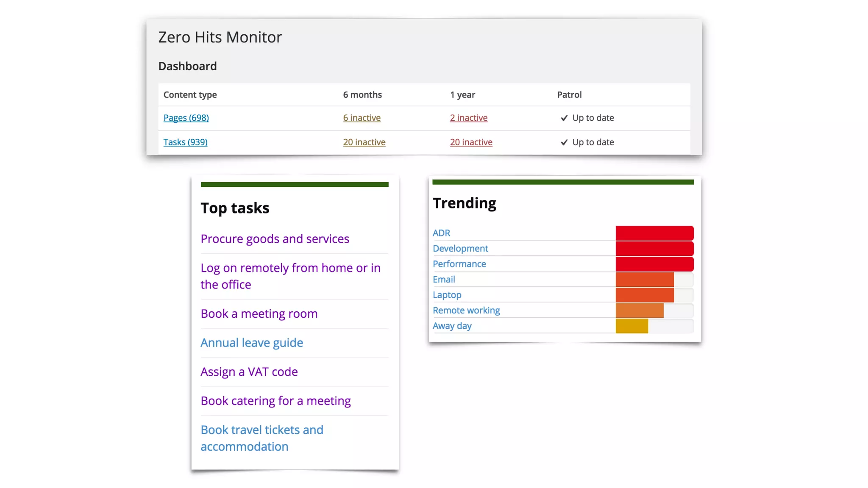Viewport: 868px width, 488px height.
Task: Open 20 inactive tasks under 1 year
Action: click(x=471, y=142)
